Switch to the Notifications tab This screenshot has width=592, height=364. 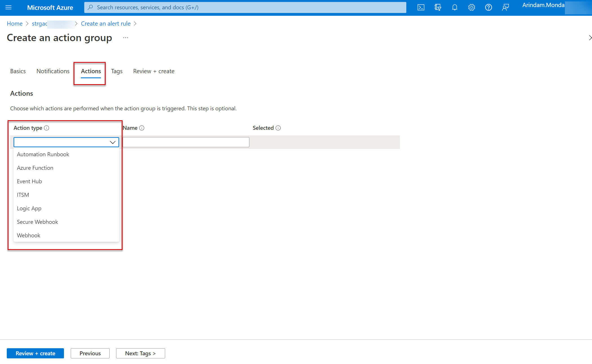[53, 71]
